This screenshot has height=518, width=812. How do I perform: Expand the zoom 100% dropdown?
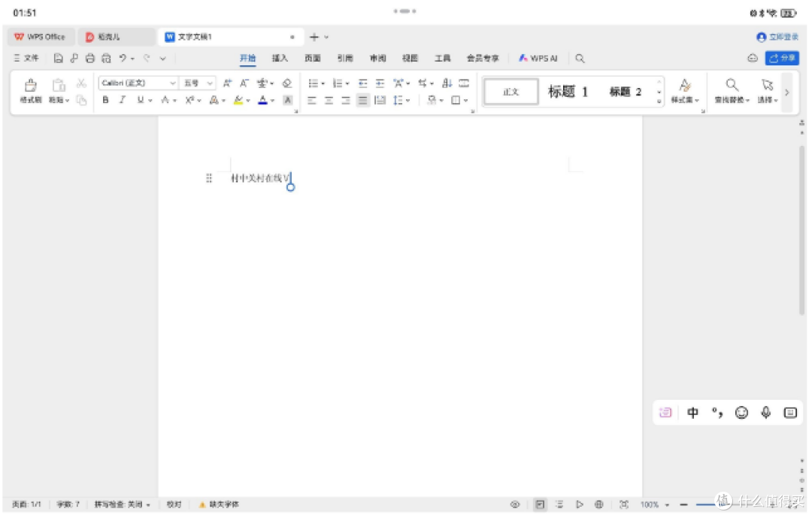[x=667, y=504]
